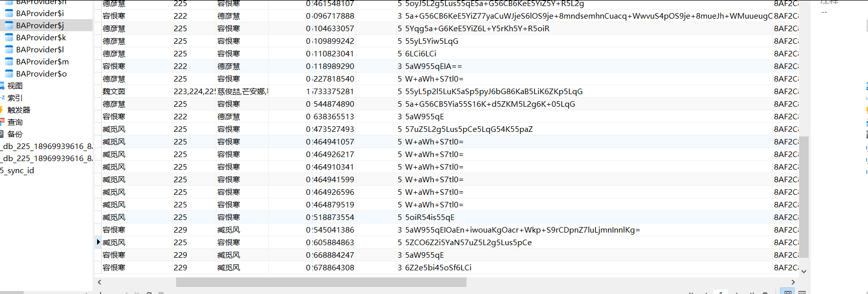Select cell with value 733375281

point(334,92)
